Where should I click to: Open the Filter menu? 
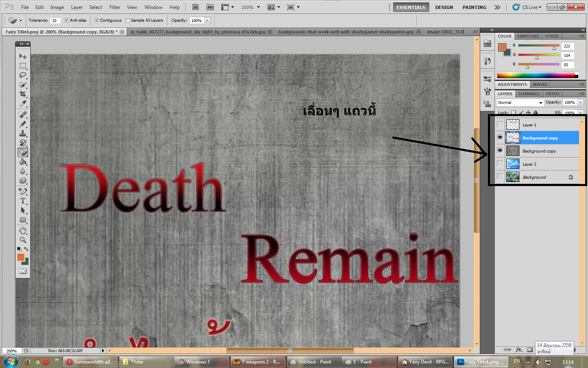(115, 7)
